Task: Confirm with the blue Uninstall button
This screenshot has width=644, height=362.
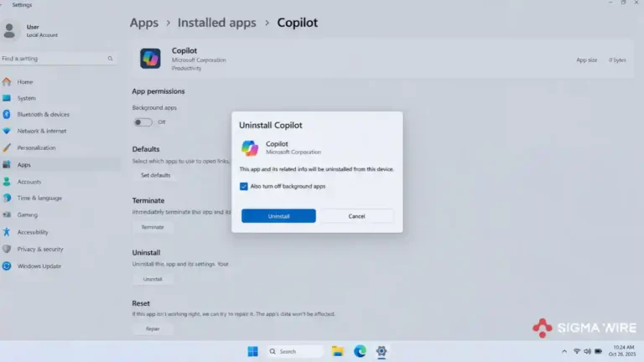Action: coord(278,216)
